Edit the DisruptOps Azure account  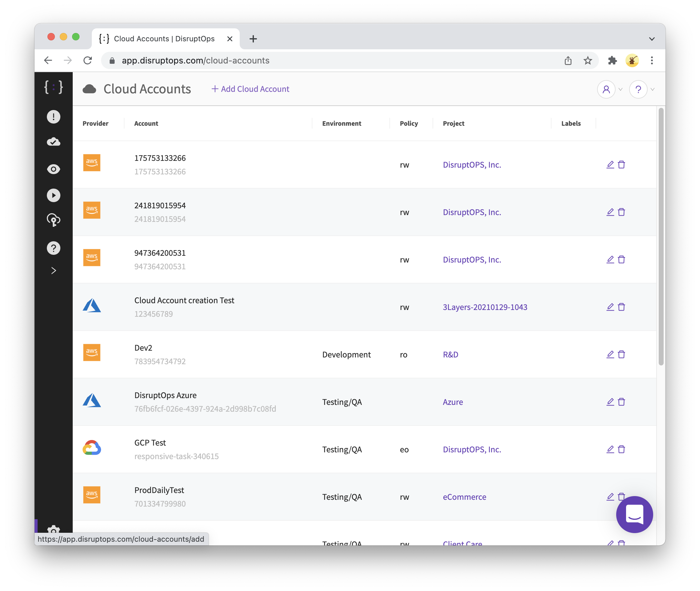610,402
